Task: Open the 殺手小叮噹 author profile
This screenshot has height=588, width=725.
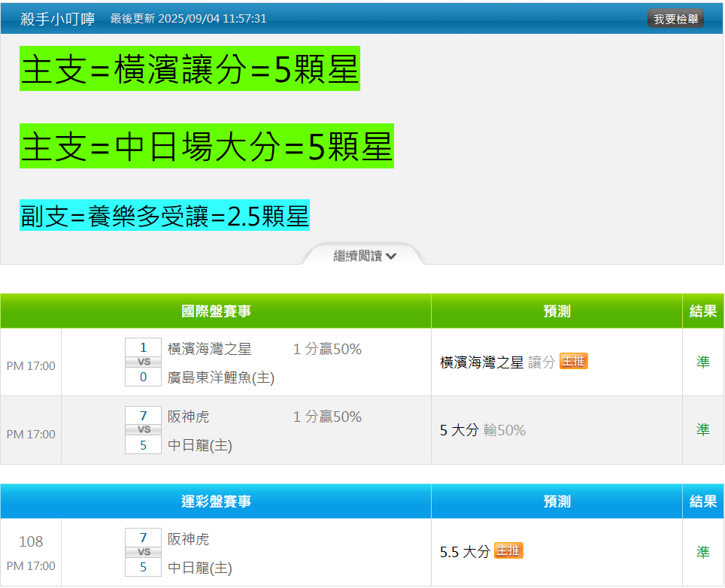Action: click(57, 19)
